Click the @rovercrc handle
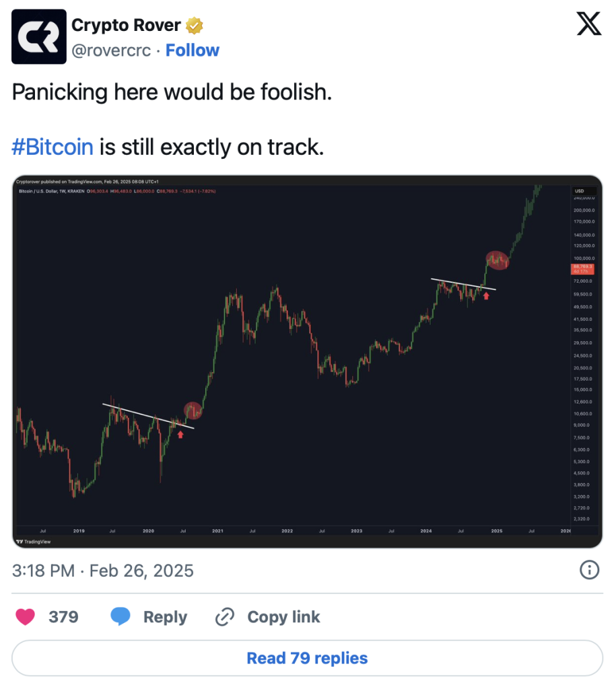616x689 pixels. (x=111, y=50)
